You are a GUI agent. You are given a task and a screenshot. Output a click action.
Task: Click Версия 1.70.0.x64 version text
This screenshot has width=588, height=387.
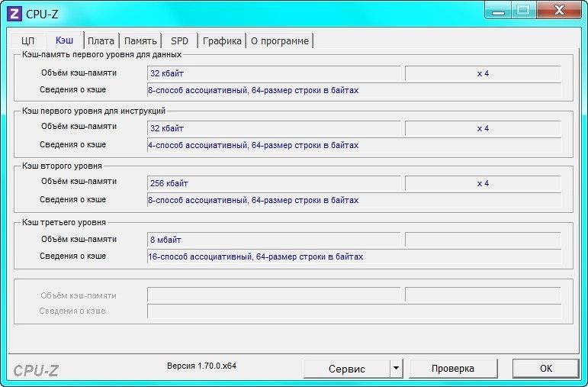tap(202, 366)
